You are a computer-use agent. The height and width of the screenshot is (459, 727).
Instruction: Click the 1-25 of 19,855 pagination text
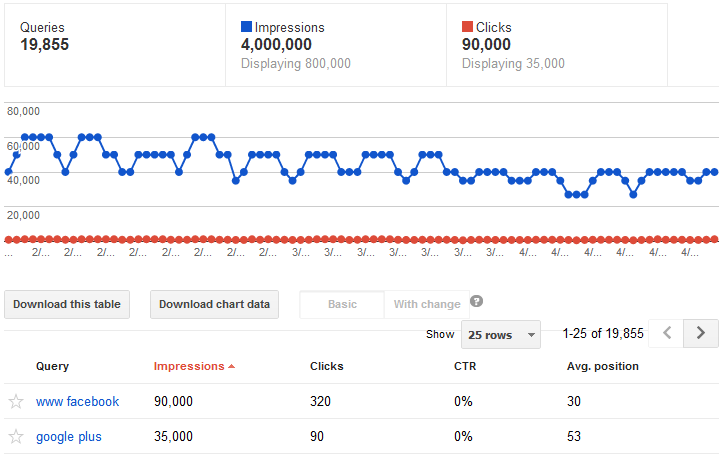pos(603,333)
